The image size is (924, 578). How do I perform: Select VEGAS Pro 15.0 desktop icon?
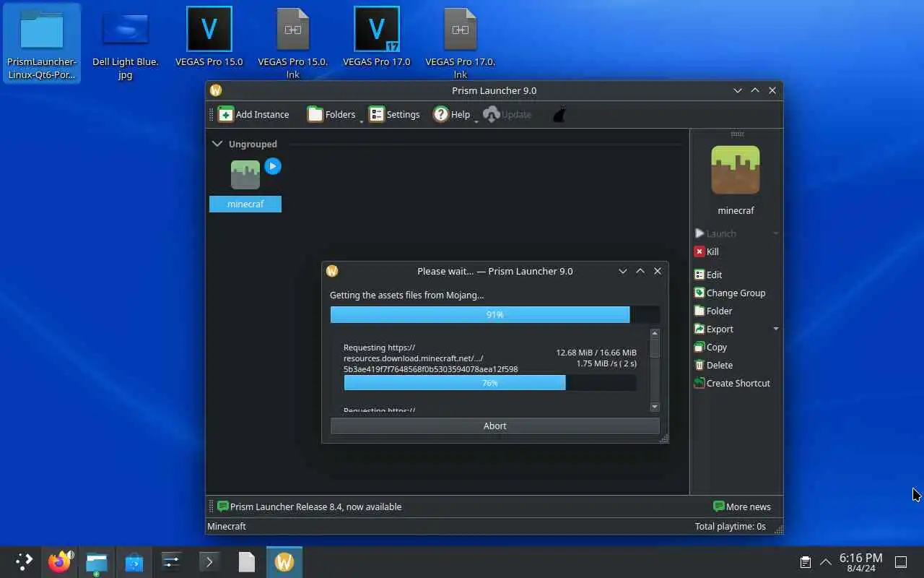(209, 38)
